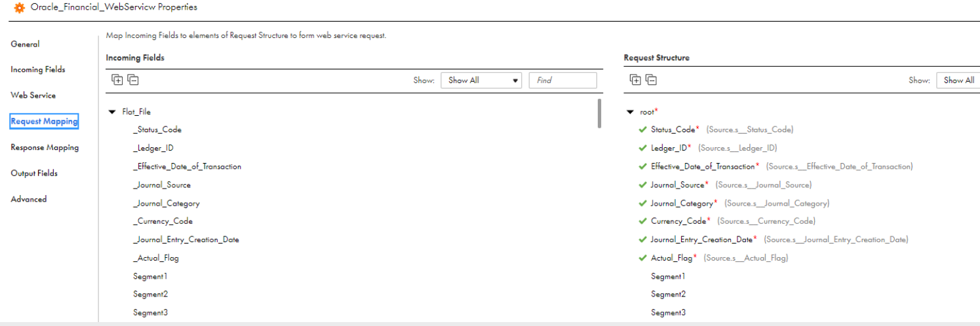Screen dimensions: 980x326
Task: Collapse all in Request Structure panel
Action: 651,80
